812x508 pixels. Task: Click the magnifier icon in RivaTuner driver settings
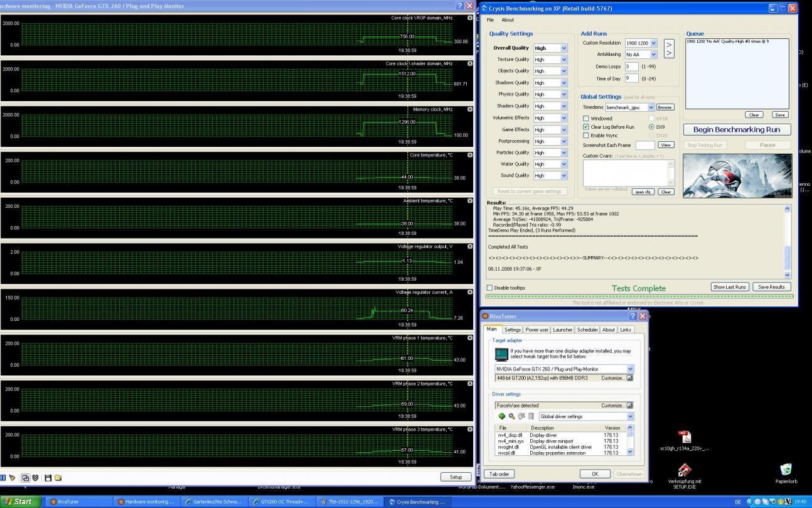pyautogui.click(x=511, y=416)
